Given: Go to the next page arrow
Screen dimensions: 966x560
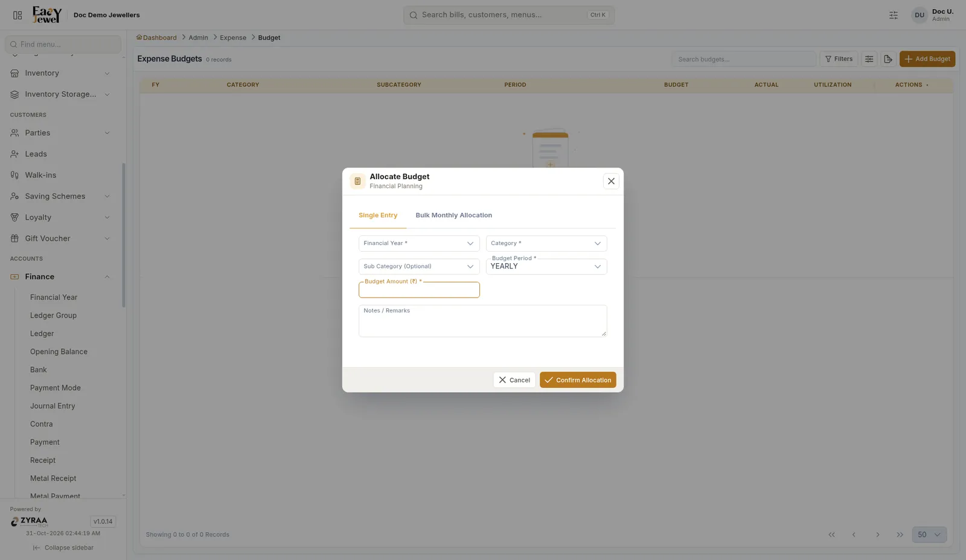Looking at the screenshot, I should pos(878,535).
